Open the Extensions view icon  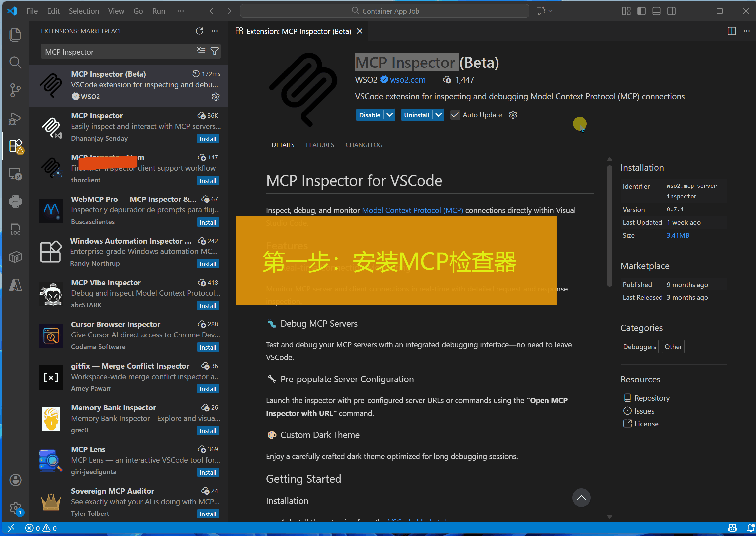[15, 146]
